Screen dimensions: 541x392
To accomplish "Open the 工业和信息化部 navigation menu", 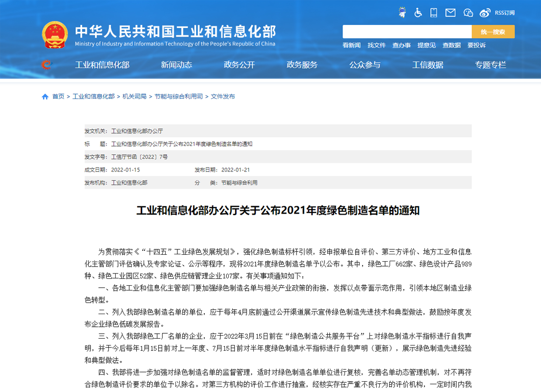I will pos(102,65).
